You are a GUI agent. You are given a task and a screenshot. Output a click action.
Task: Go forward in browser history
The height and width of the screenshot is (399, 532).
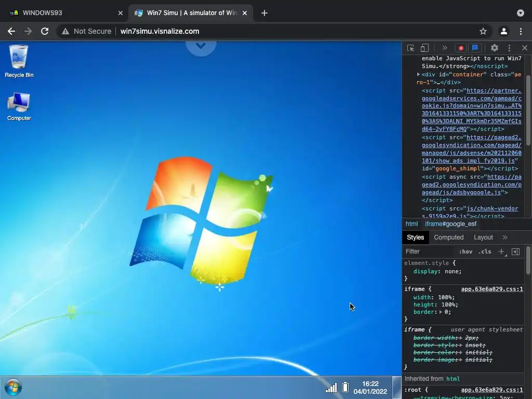tap(28, 31)
